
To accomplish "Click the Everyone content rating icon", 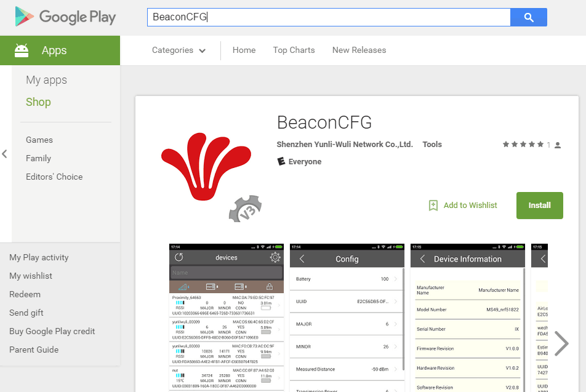I will (281, 161).
